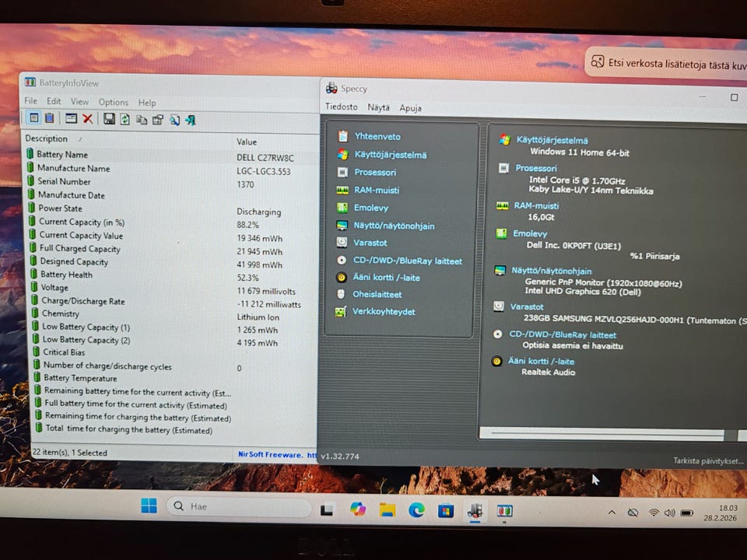Select CD-/DWD-/BlueRay laitteet in Speccy sidebar

point(407,261)
